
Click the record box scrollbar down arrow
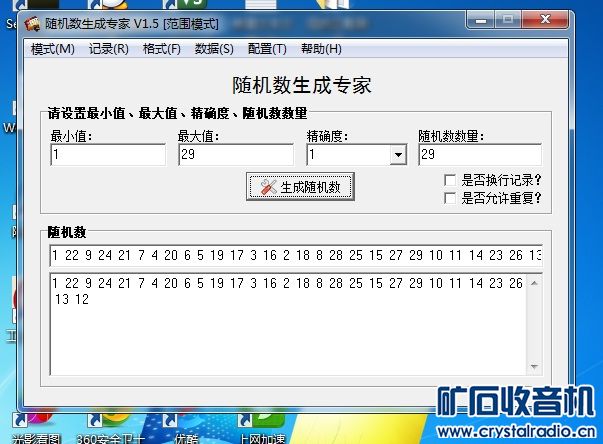[534, 366]
